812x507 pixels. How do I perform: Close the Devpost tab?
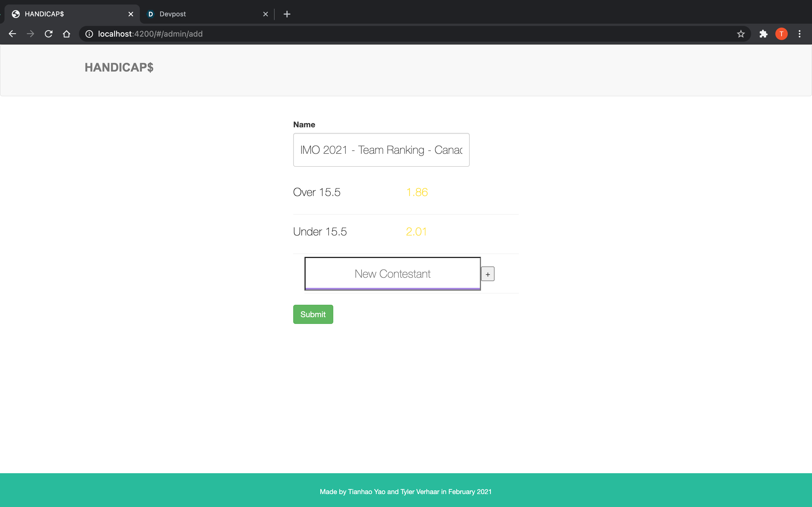(x=265, y=14)
